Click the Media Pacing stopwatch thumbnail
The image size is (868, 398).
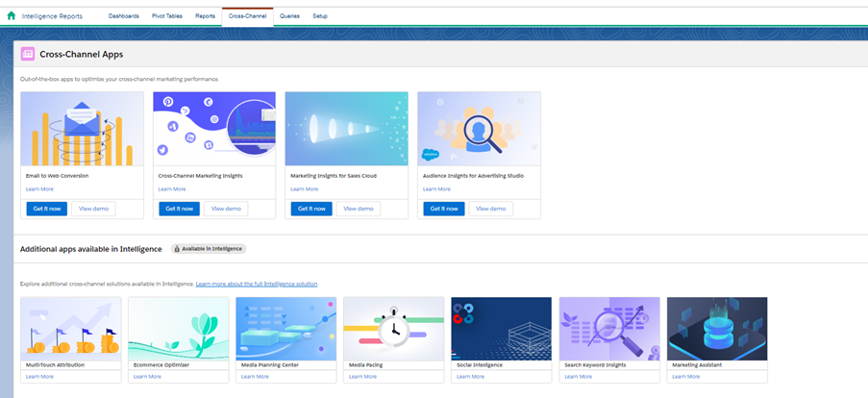[393, 329]
